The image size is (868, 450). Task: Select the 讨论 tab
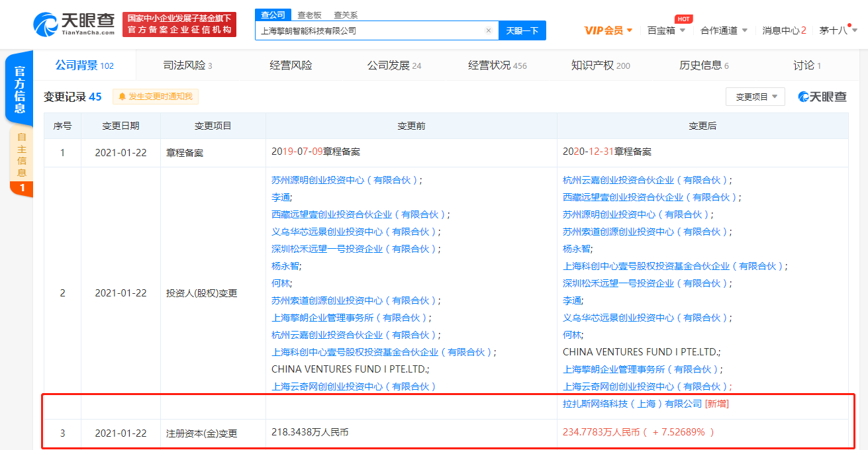tap(807, 66)
